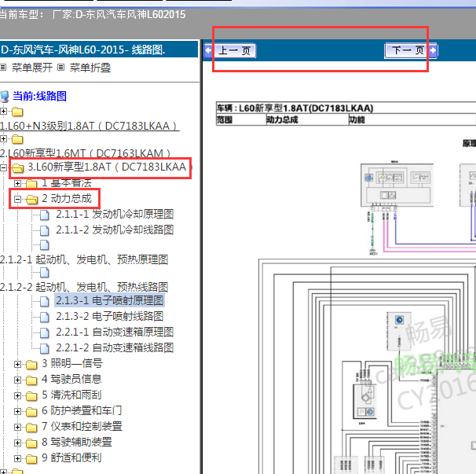The height and width of the screenshot is (474, 476).
Task: Click page icon of 2.2.1-1 自动变速箱原理图
Action: [x=45, y=333]
